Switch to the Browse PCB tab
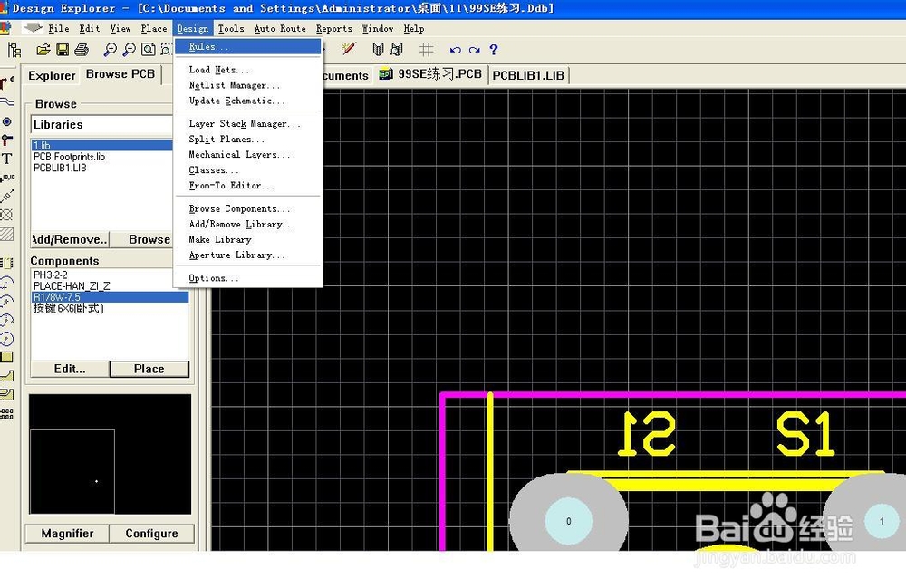 click(x=120, y=74)
